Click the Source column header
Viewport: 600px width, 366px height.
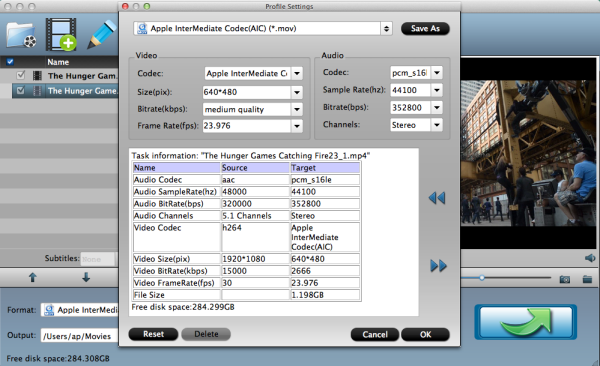tap(255, 168)
